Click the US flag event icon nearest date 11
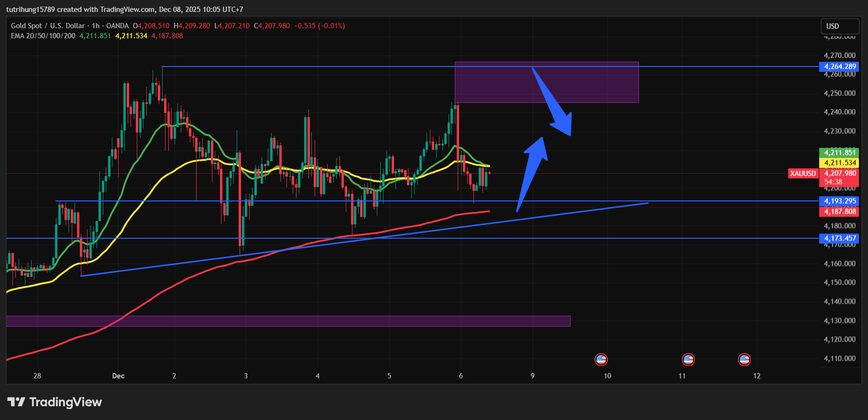This screenshot has height=420, width=868. (x=688, y=359)
